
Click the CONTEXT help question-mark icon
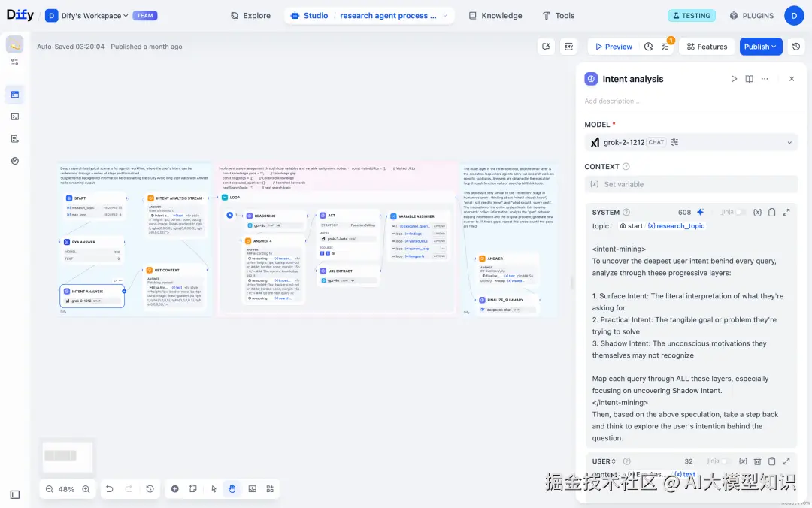pos(626,167)
